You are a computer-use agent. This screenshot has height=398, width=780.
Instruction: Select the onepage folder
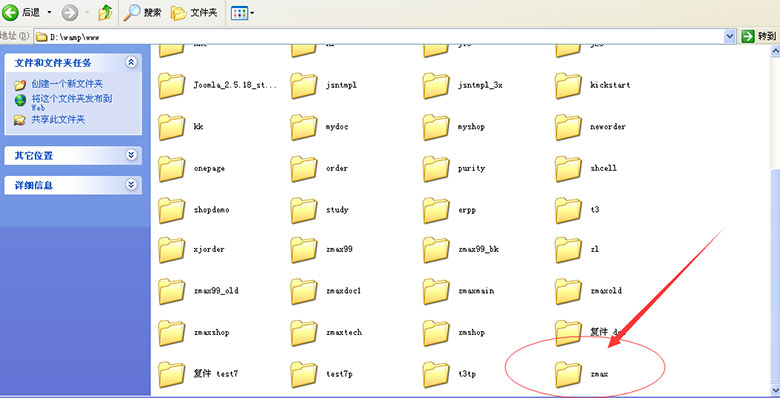(192, 169)
